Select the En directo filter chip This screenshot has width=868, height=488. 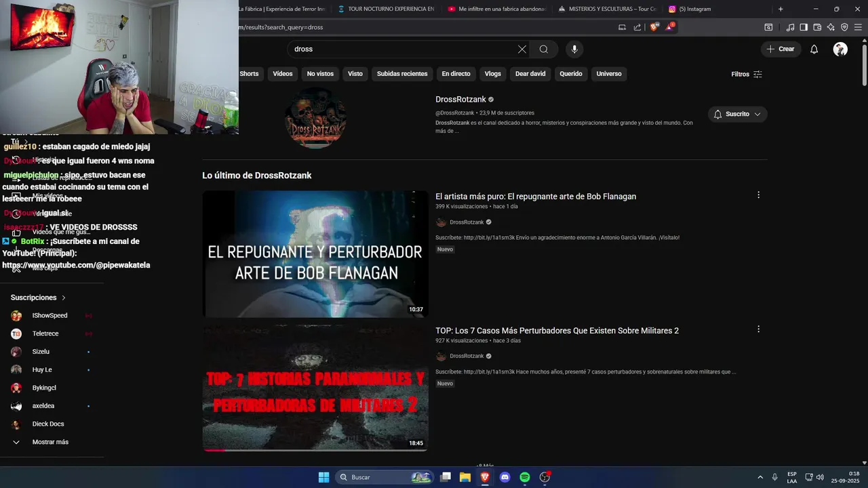[x=456, y=74]
